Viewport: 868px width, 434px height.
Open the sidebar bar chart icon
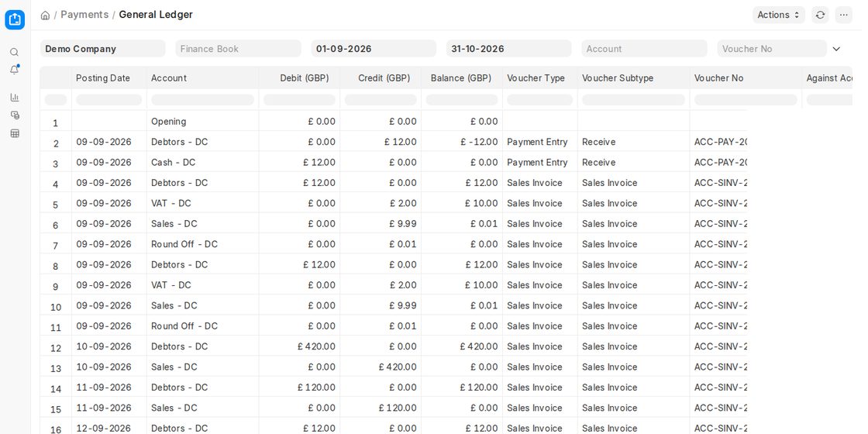click(15, 98)
